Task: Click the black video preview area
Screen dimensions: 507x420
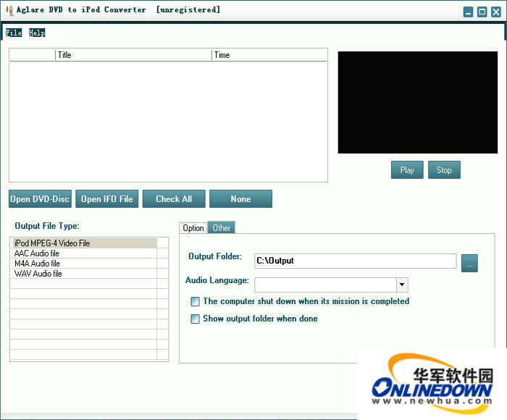Action: (x=418, y=102)
